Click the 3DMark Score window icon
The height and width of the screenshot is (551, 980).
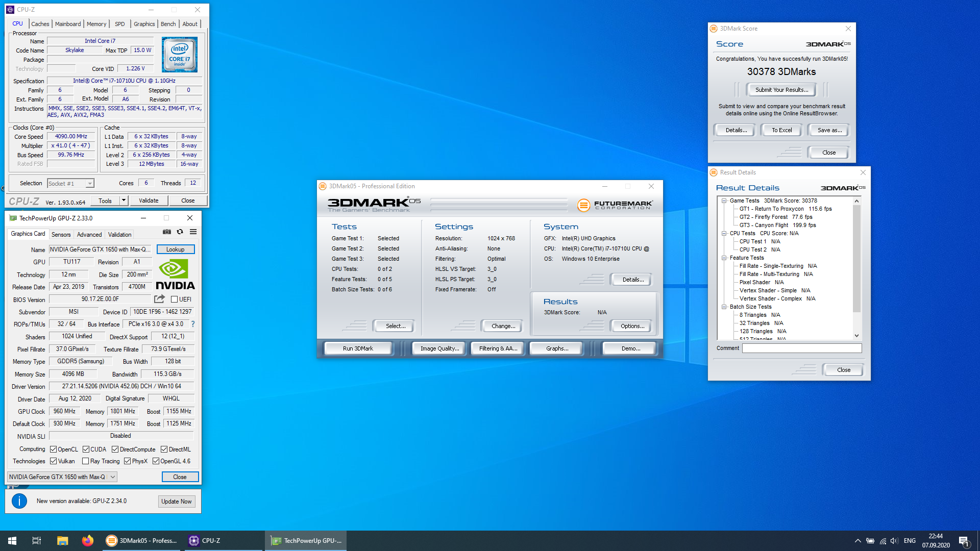[x=714, y=29]
